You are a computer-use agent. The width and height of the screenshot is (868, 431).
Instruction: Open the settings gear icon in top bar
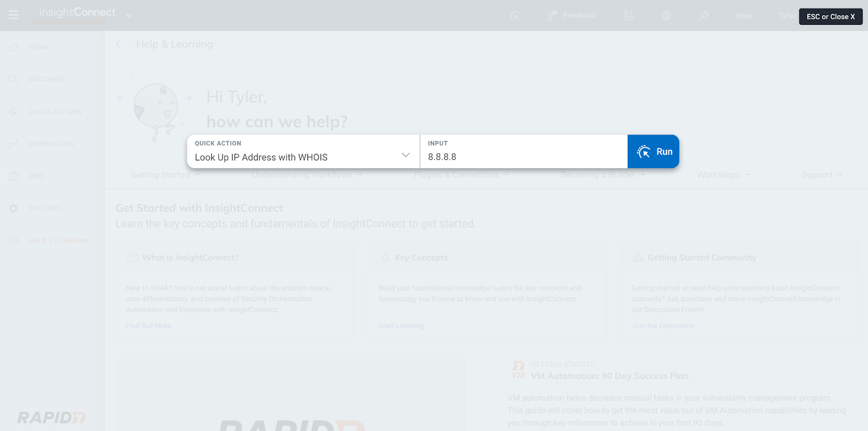coord(666,16)
